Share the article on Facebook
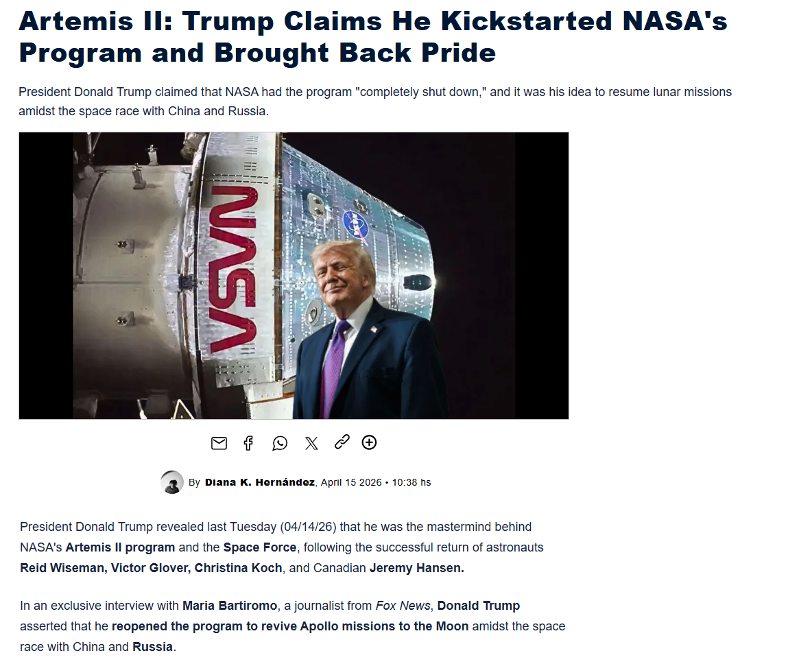Screen dimensions: 812x664 tap(248, 443)
